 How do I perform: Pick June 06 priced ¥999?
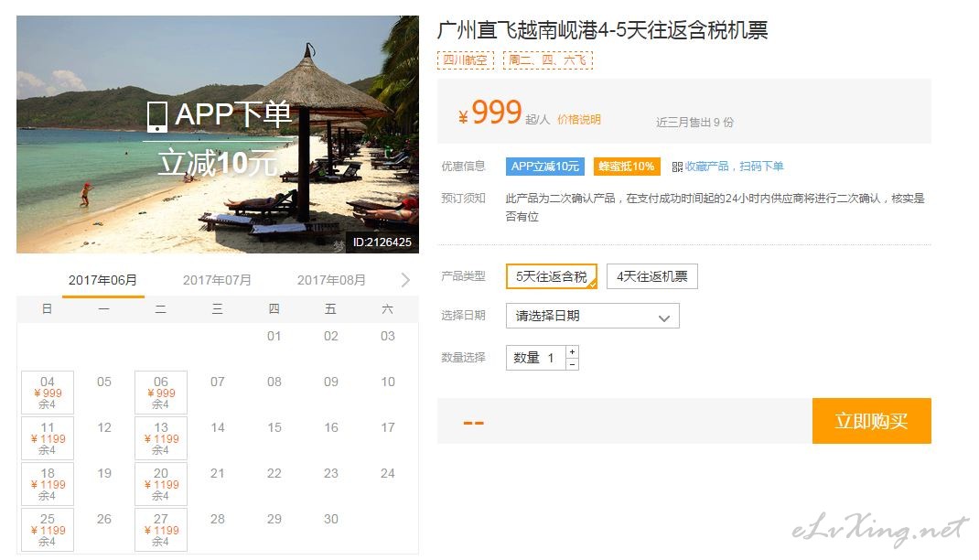[x=161, y=393]
